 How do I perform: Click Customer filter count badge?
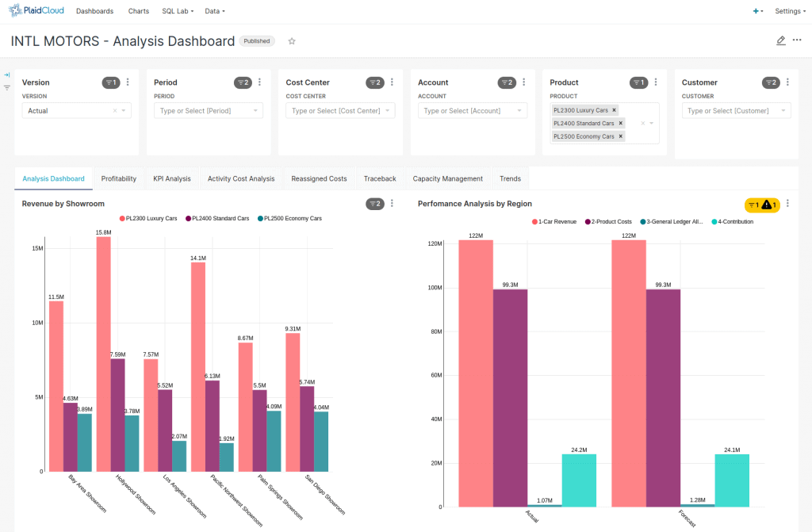(771, 82)
